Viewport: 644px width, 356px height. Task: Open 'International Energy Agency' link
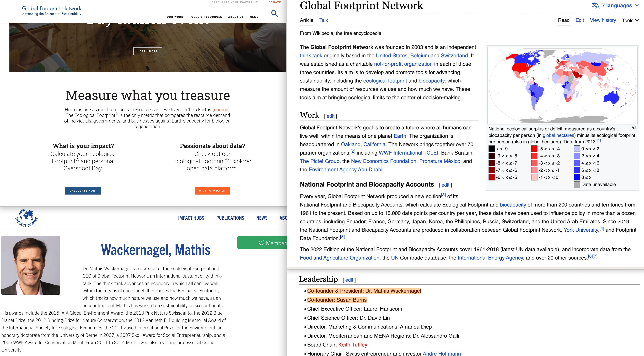click(490, 258)
